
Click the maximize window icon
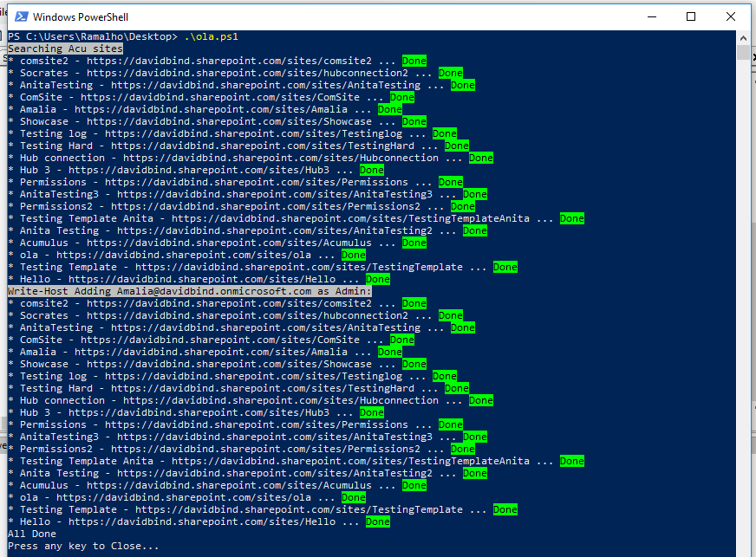690,16
